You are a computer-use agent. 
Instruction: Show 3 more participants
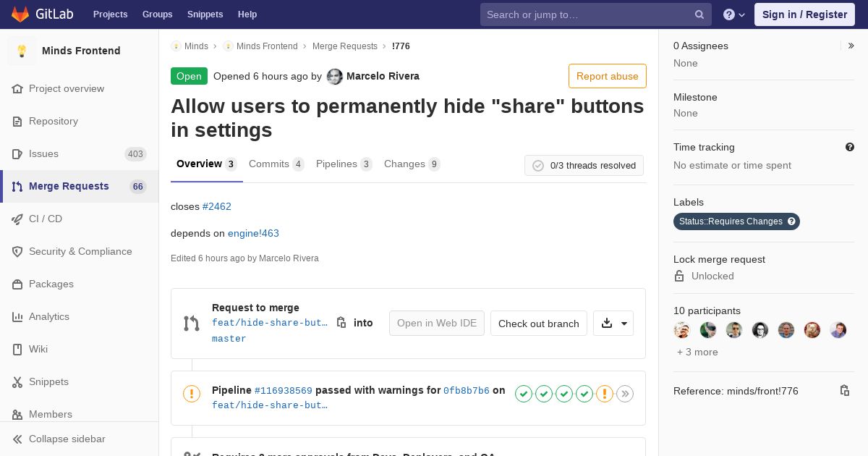click(x=697, y=352)
